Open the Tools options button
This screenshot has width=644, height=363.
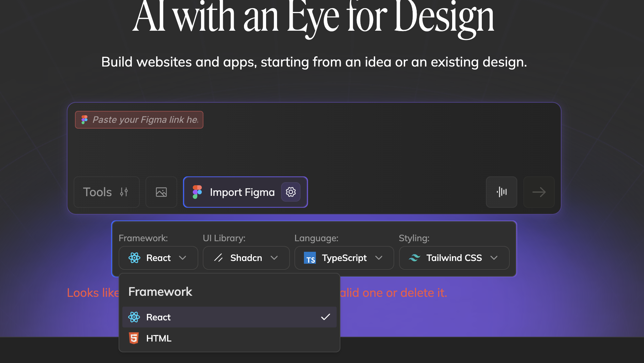(x=107, y=192)
